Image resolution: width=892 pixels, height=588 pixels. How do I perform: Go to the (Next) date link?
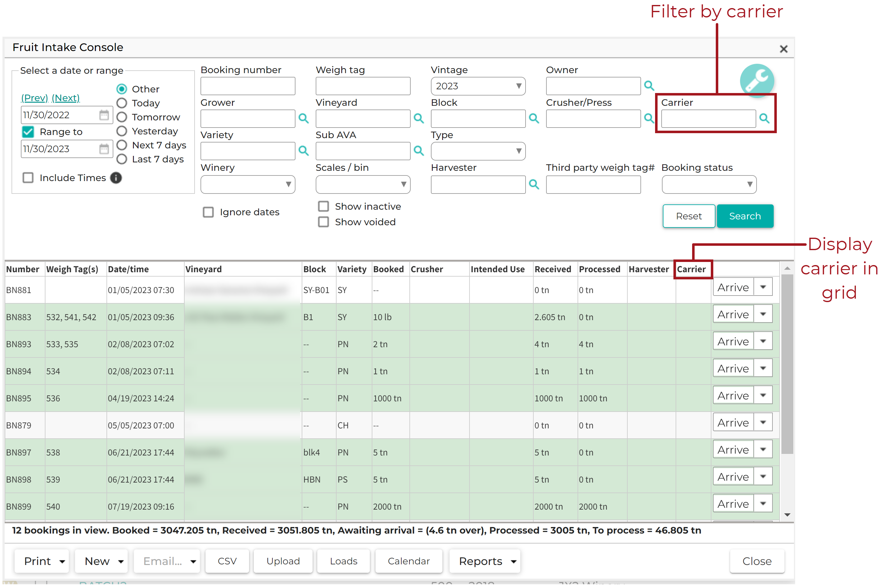[x=66, y=99]
